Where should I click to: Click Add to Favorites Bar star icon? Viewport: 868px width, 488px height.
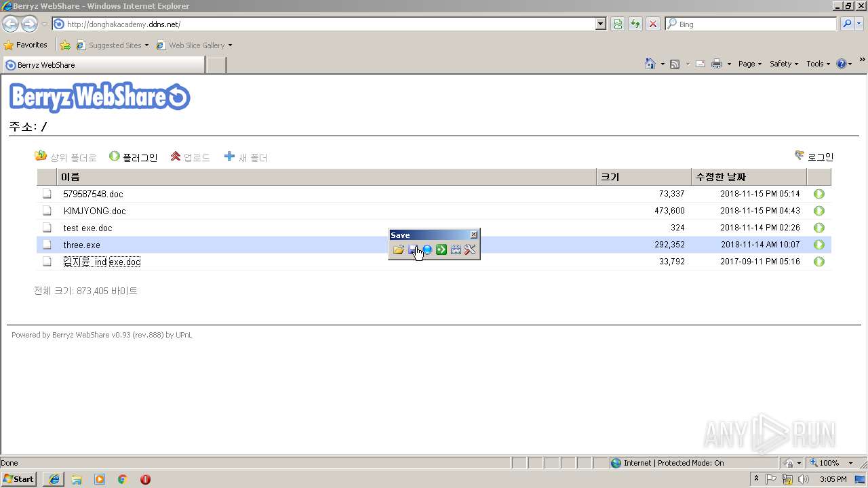click(x=65, y=45)
